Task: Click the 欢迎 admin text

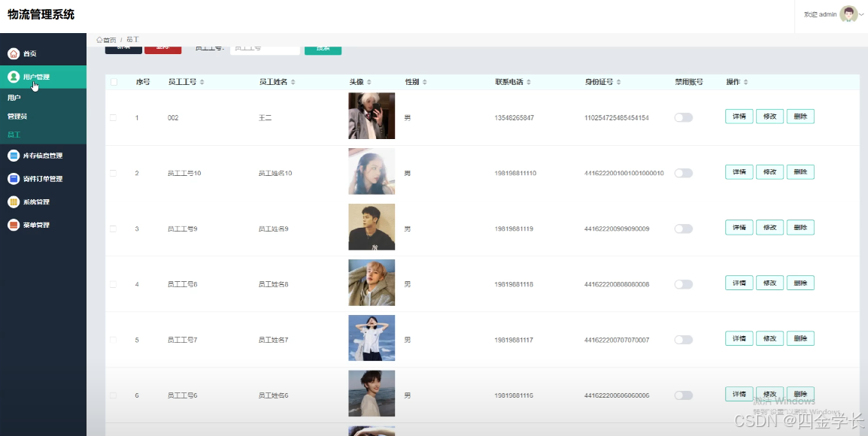Action: [x=821, y=15]
